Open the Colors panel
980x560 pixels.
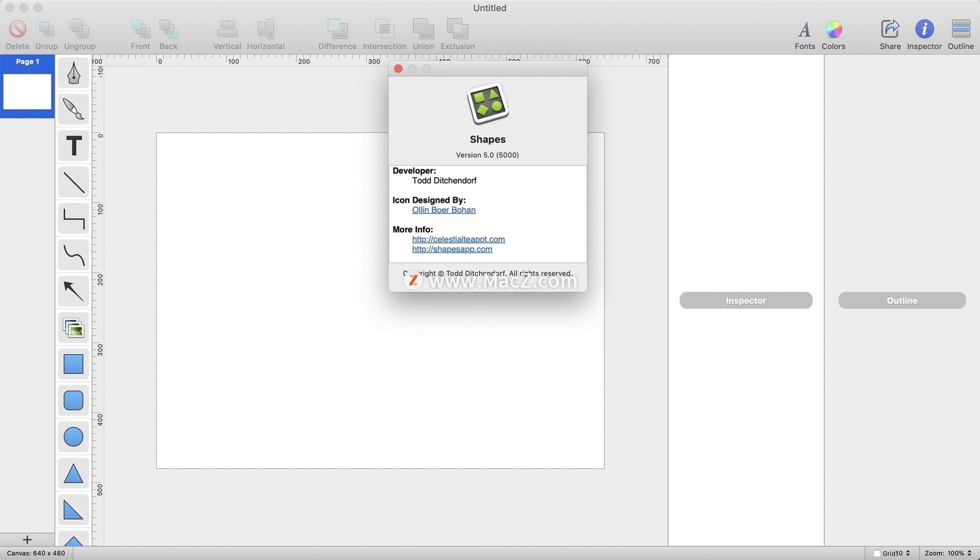coord(834,30)
